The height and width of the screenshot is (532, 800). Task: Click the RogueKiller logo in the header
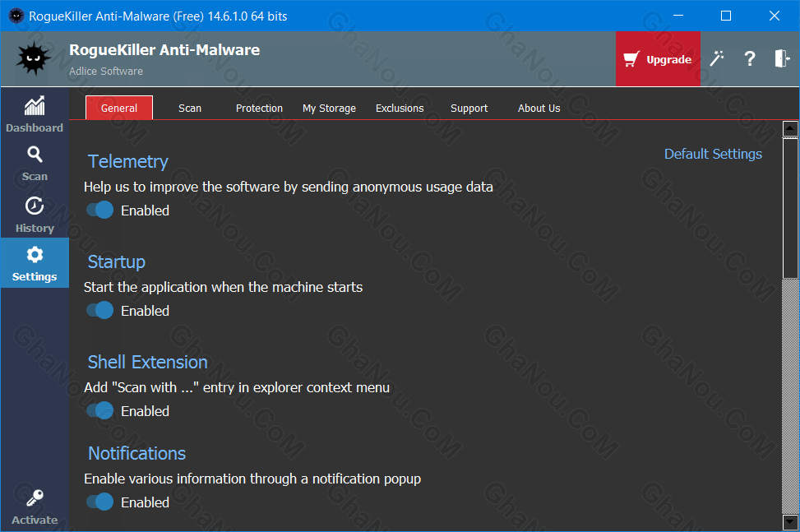pyautogui.click(x=33, y=58)
